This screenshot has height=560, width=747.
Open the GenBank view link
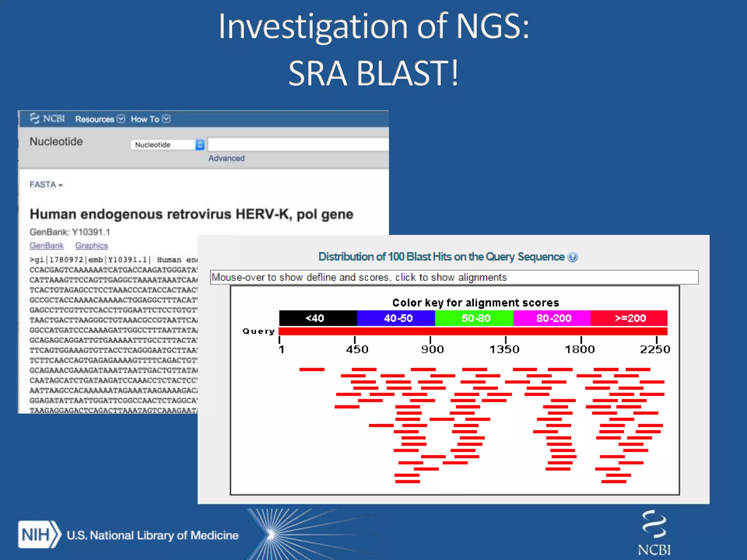click(47, 246)
